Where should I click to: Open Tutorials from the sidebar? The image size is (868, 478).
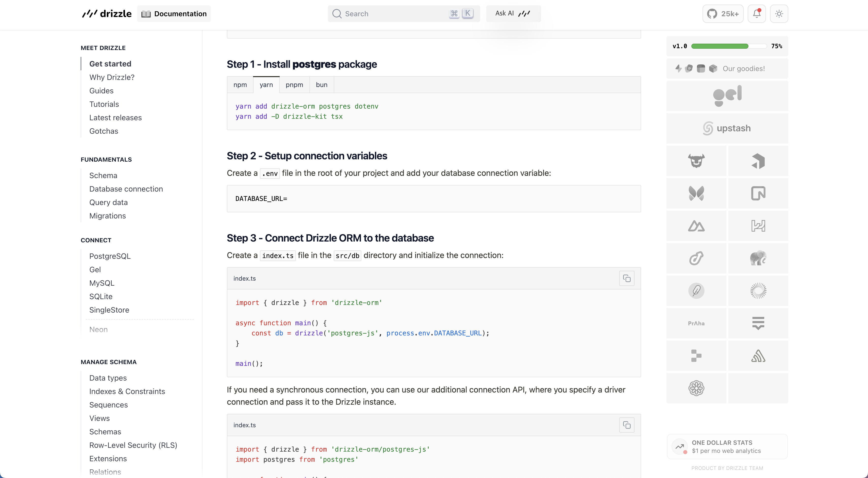[104, 104]
